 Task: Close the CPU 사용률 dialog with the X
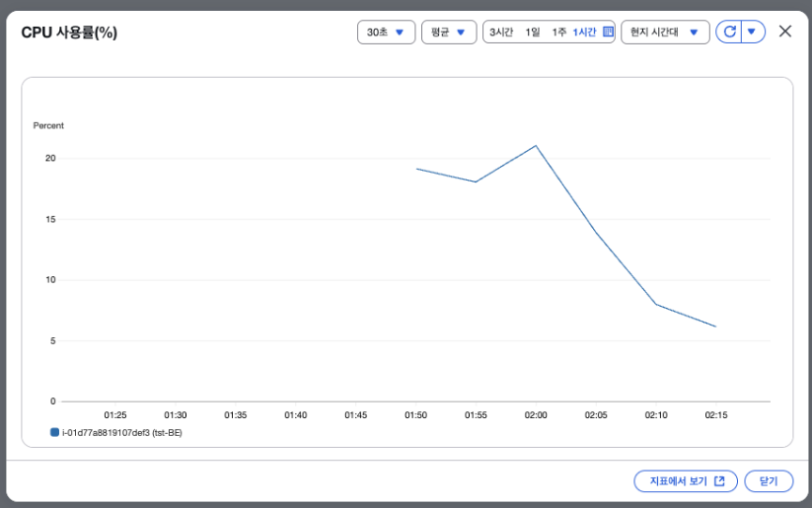[785, 31]
